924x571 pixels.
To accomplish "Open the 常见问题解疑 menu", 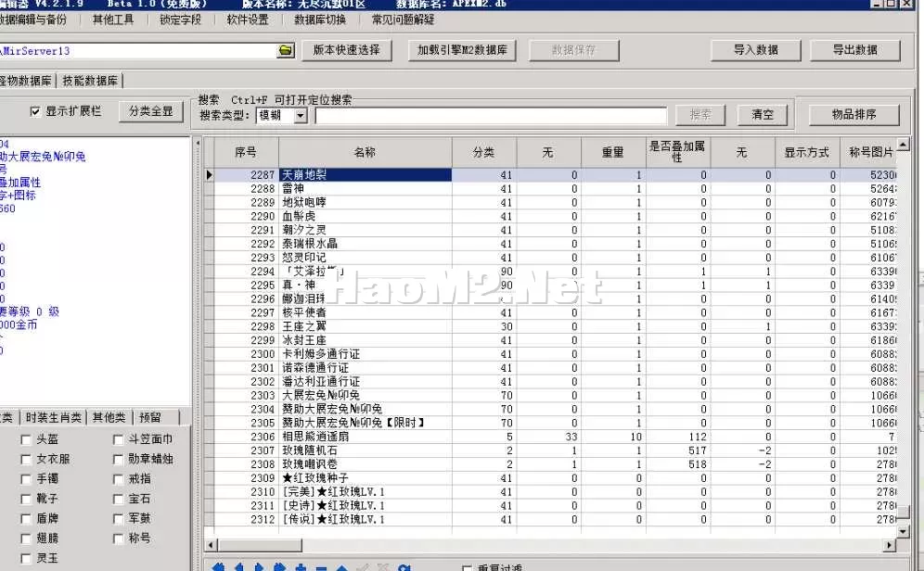I will (x=403, y=19).
